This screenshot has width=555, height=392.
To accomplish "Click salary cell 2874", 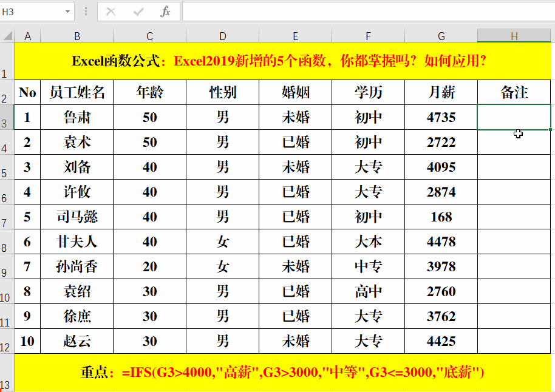I will (x=441, y=192).
